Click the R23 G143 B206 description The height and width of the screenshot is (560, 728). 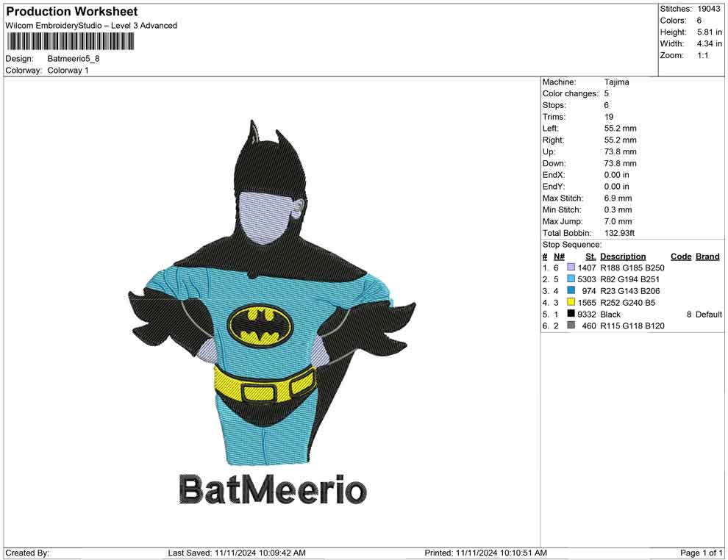(629, 291)
